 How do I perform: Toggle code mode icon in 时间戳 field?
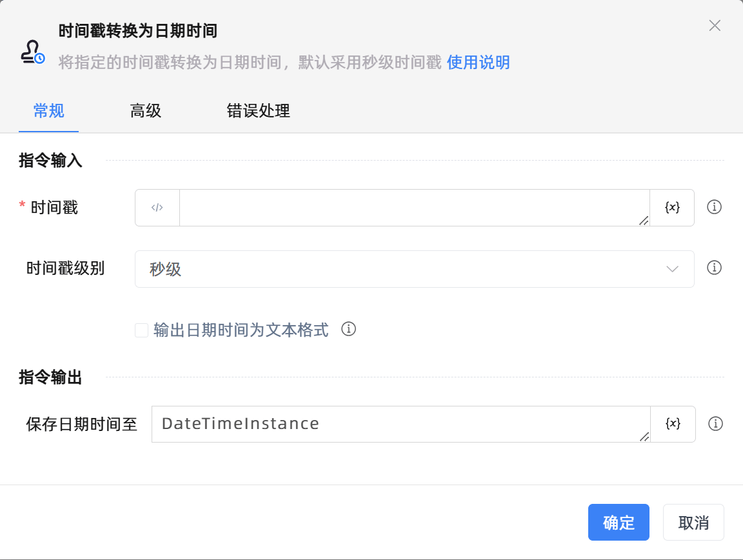[157, 208]
